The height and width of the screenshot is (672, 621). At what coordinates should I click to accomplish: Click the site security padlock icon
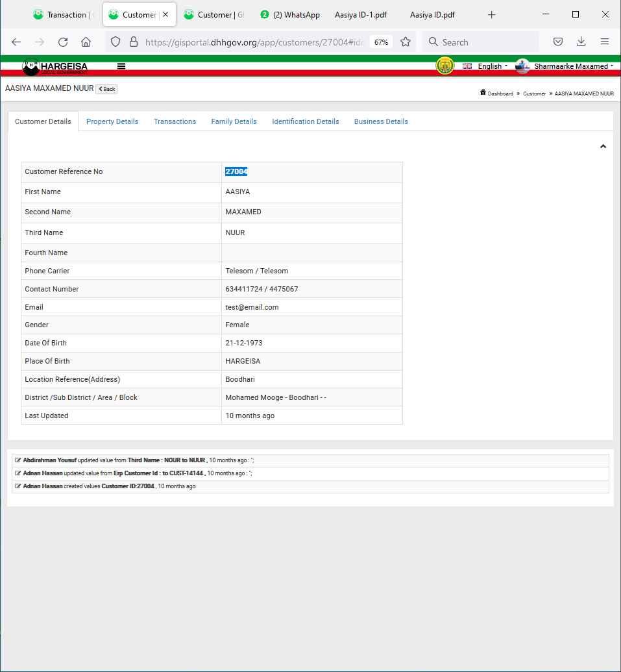point(134,42)
